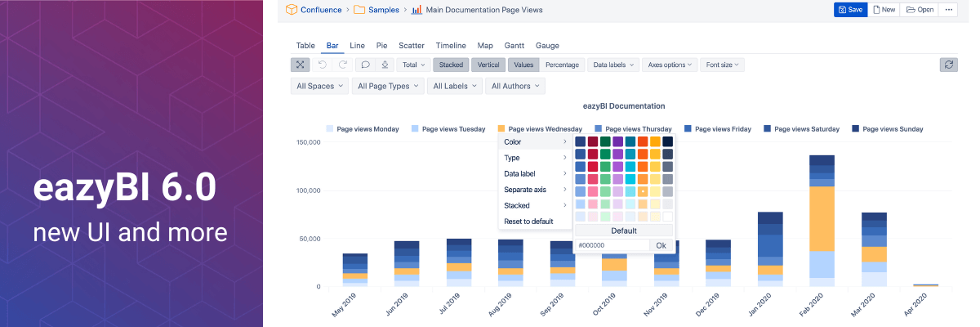Open the All Authors filter dropdown
Viewport: 980px width, 327px height.
[515, 86]
